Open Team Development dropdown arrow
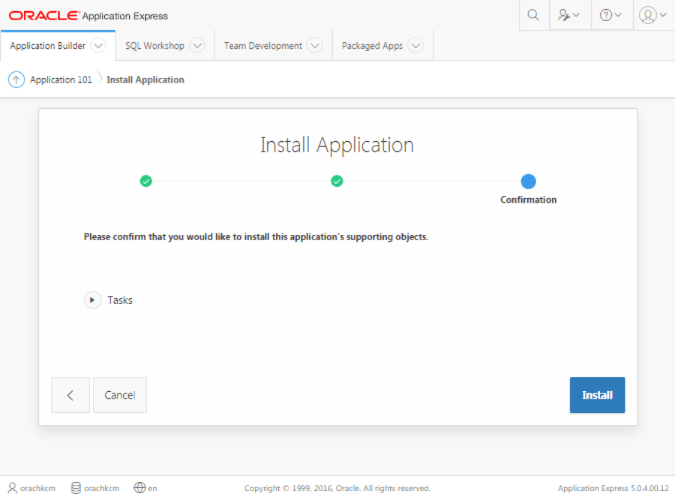This screenshot has height=500, width=675. coord(315,45)
